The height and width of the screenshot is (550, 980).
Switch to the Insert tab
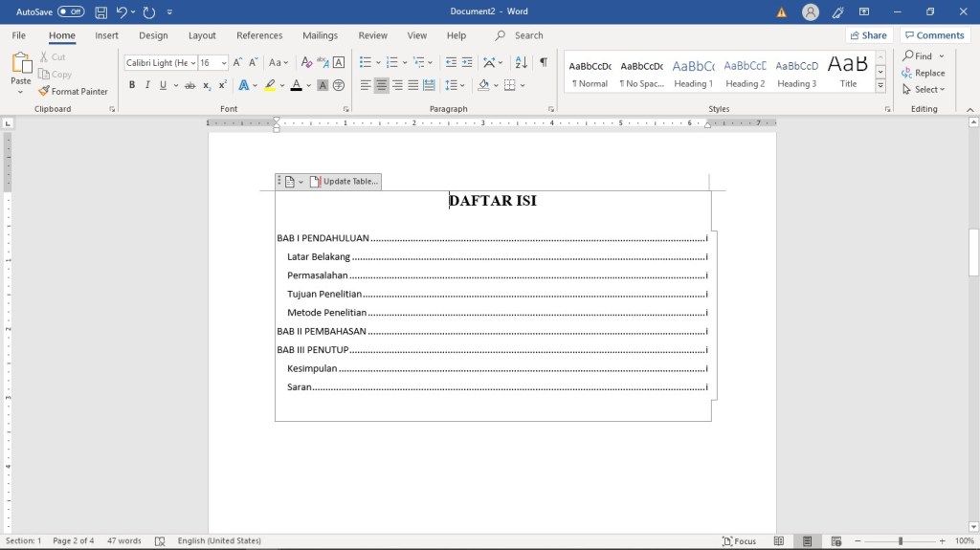coord(107,35)
